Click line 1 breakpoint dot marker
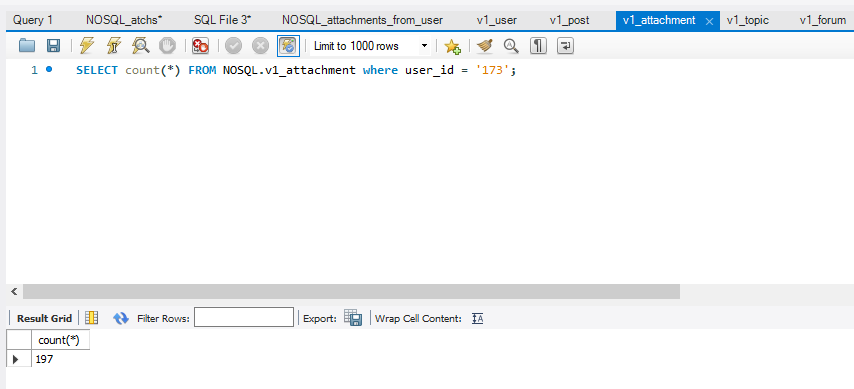Viewport: 854px width, 389px height. pos(50,69)
